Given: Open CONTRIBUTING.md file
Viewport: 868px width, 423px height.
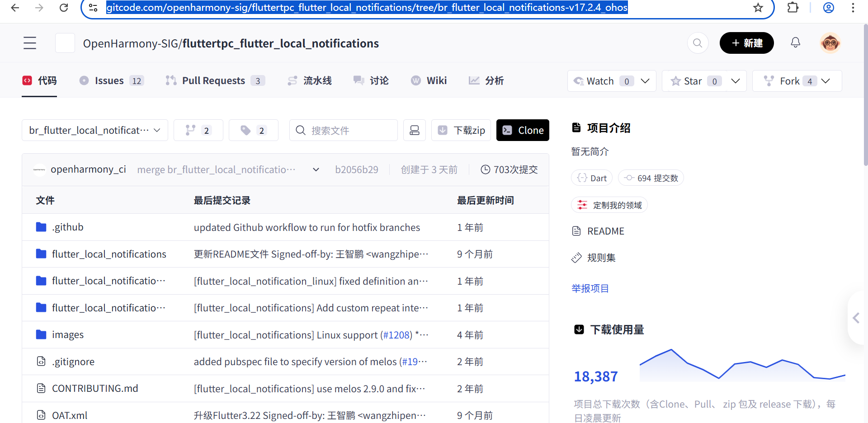Looking at the screenshot, I should [x=95, y=388].
